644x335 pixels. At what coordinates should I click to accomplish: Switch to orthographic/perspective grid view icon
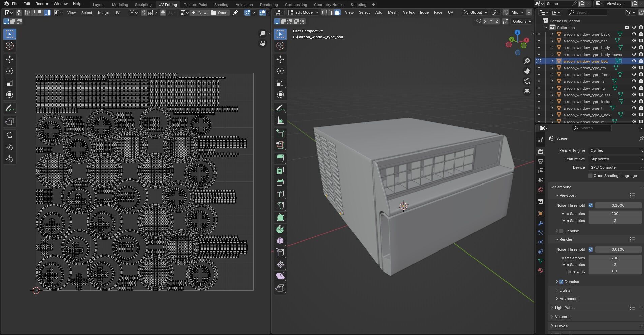tap(527, 91)
